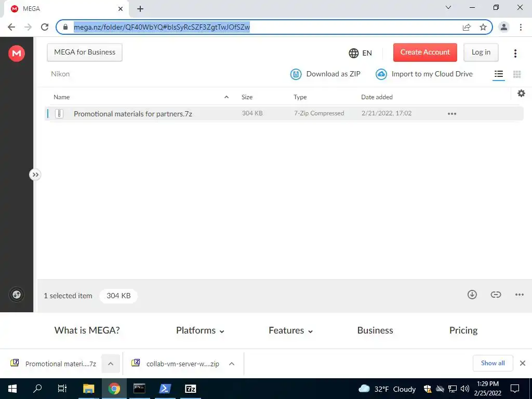The image size is (532, 399).
Task: Click Import to my Cloud Drive
Action: [x=424, y=74]
